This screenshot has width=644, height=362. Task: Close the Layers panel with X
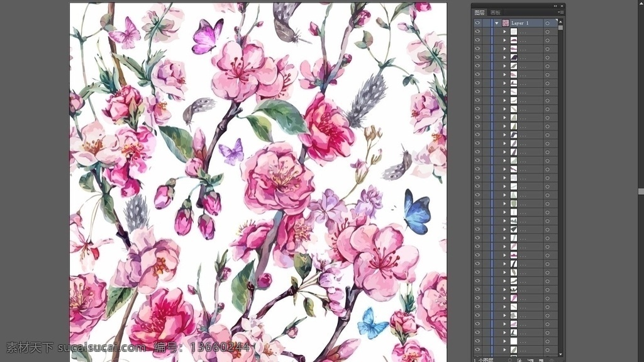(562, 6)
